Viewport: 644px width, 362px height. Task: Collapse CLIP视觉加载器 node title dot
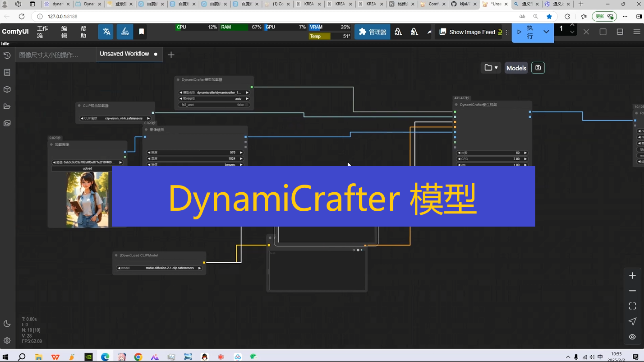[x=79, y=106]
